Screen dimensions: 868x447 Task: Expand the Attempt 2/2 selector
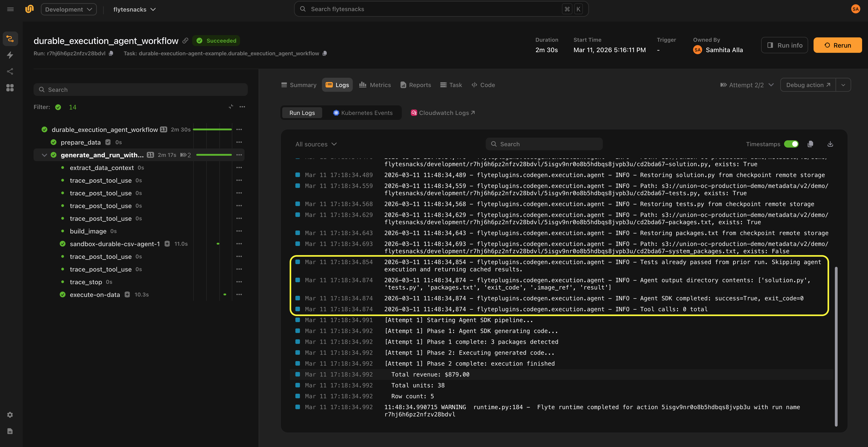pyautogui.click(x=747, y=85)
